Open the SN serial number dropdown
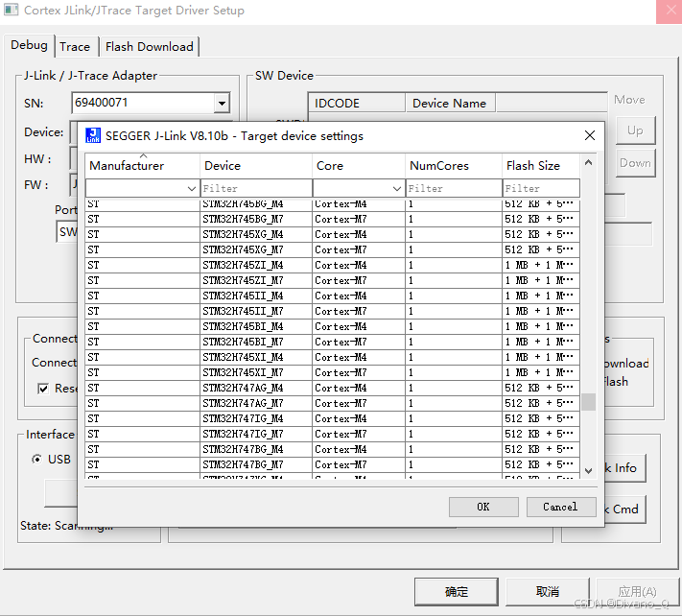Screen dimensions: 682x616 pos(222,103)
